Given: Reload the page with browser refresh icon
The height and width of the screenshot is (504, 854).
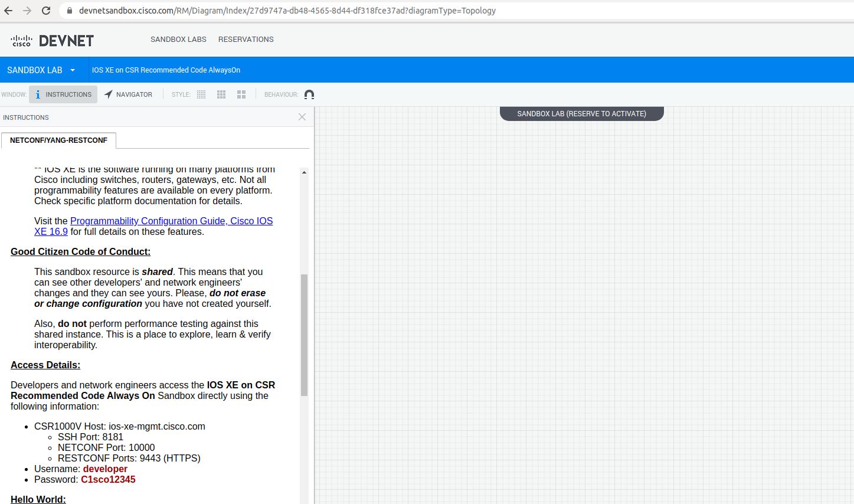Looking at the screenshot, I should point(46,11).
